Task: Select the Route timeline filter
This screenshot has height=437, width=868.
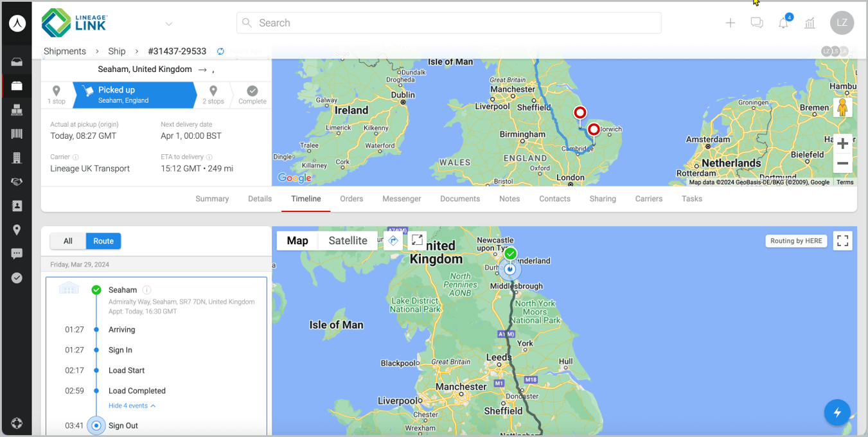Action: point(103,241)
